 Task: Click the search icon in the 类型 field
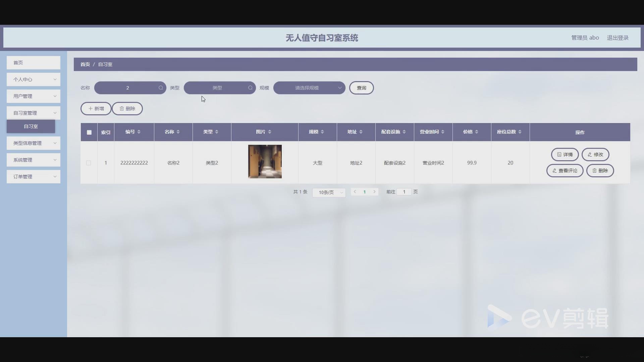250,88
